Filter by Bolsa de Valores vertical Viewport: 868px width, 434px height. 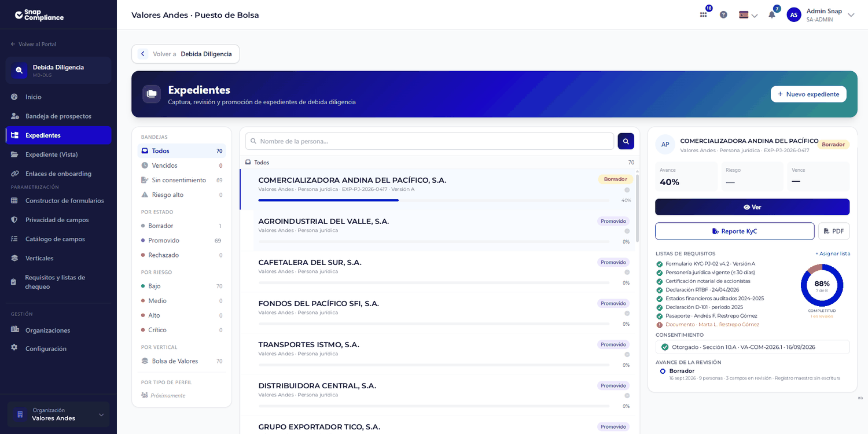tap(182, 361)
